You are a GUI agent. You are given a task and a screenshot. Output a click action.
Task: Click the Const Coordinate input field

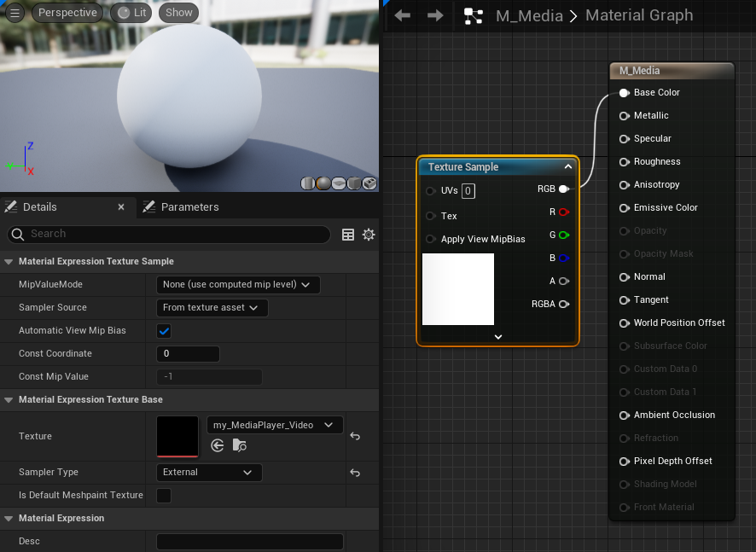tap(188, 354)
